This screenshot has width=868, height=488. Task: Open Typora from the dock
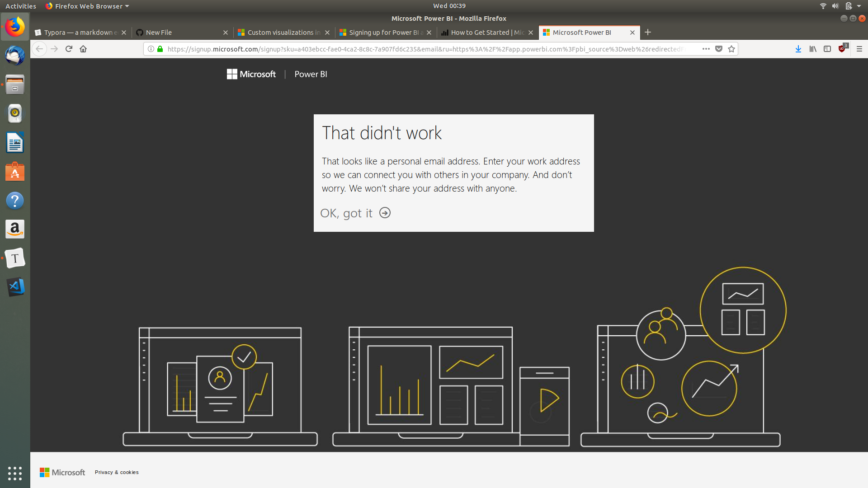(x=15, y=258)
